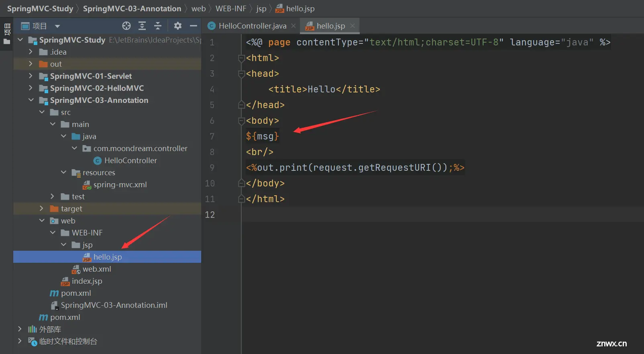The height and width of the screenshot is (354, 644).
Task: Expand the 临时文件和控制台 scratches node
Action: (x=20, y=341)
